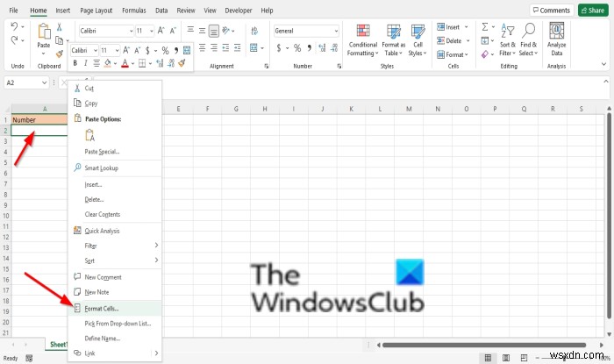Click the Redo arrow icon

click(14, 40)
